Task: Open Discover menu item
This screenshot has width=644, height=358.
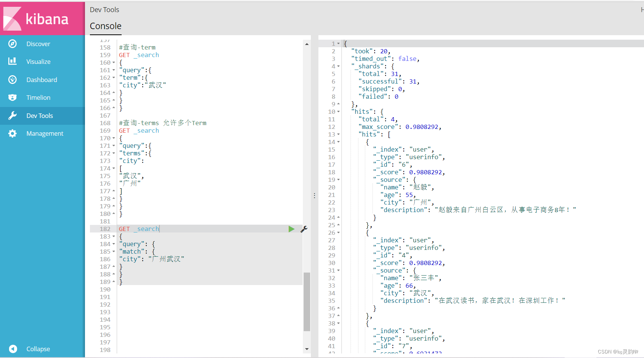Action: point(38,44)
